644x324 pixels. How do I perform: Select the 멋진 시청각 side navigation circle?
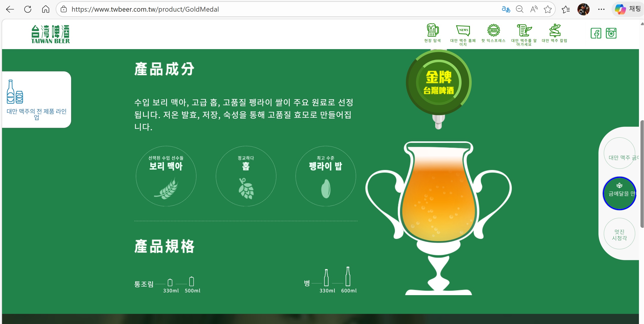(619, 234)
